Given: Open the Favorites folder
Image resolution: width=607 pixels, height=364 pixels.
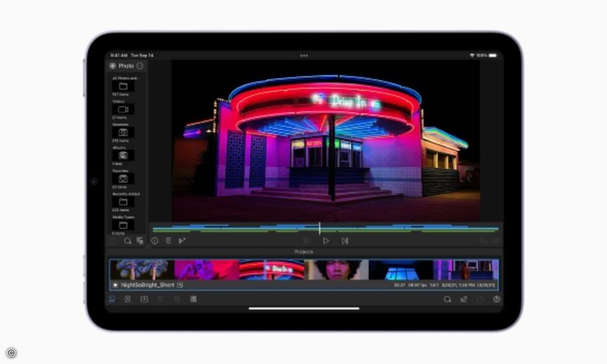Looking at the screenshot, I should click(x=123, y=179).
